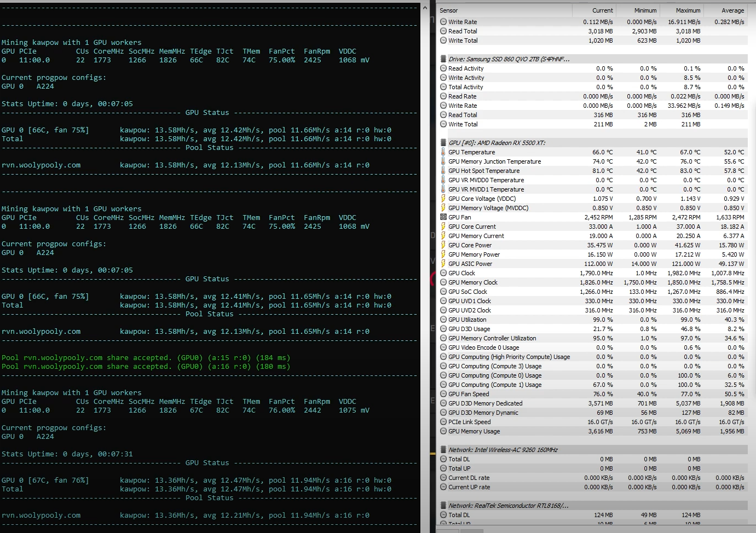This screenshot has height=533, width=756.
Task: Click the Stats Uptime 00:07:31 line in terminal
Action: (x=67, y=454)
